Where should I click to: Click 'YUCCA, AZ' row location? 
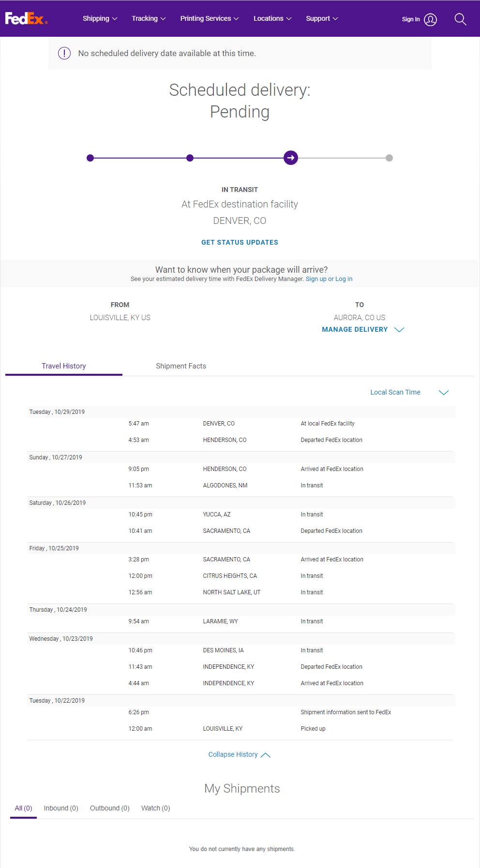click(x=217, y=515)
